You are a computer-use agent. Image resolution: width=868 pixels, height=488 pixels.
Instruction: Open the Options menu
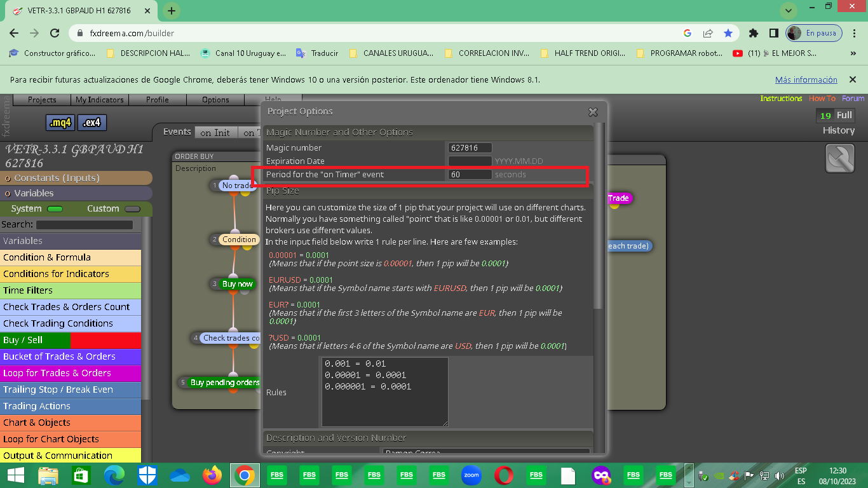(215, 100)
